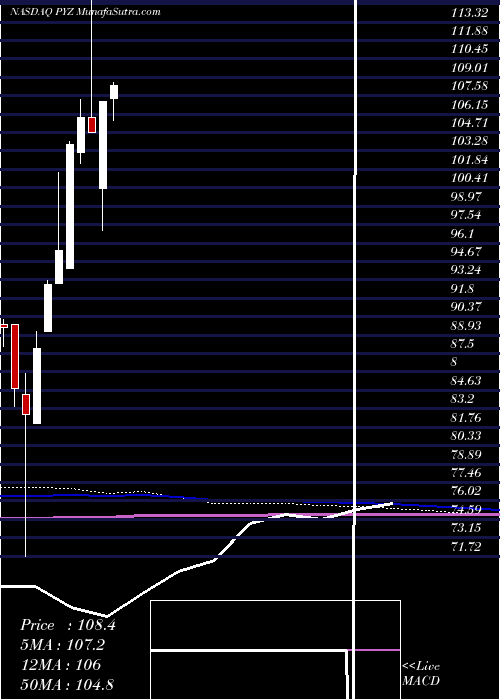Select the 101.84 price axis label
The width and height of the screenshot is (500, 700).
(470, 160)
